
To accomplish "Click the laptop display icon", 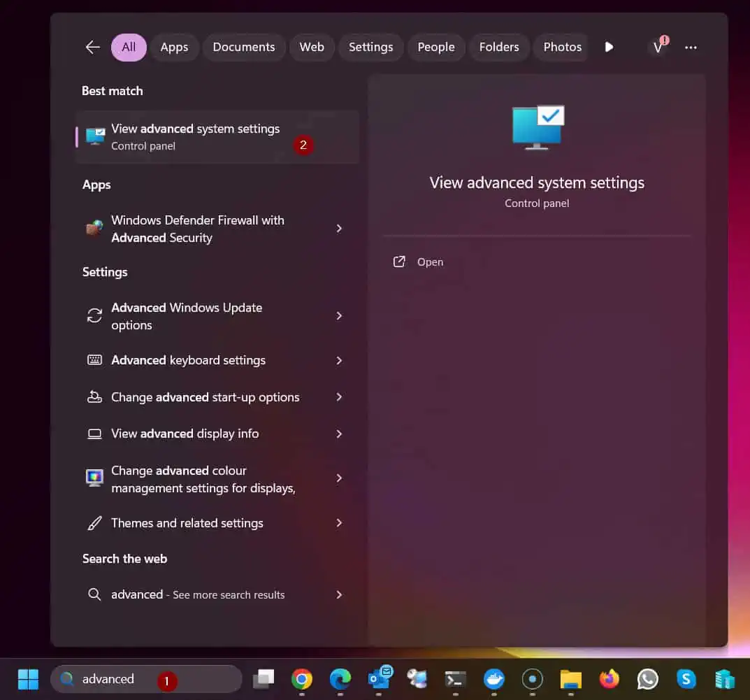I will click(x=94, y=434).
